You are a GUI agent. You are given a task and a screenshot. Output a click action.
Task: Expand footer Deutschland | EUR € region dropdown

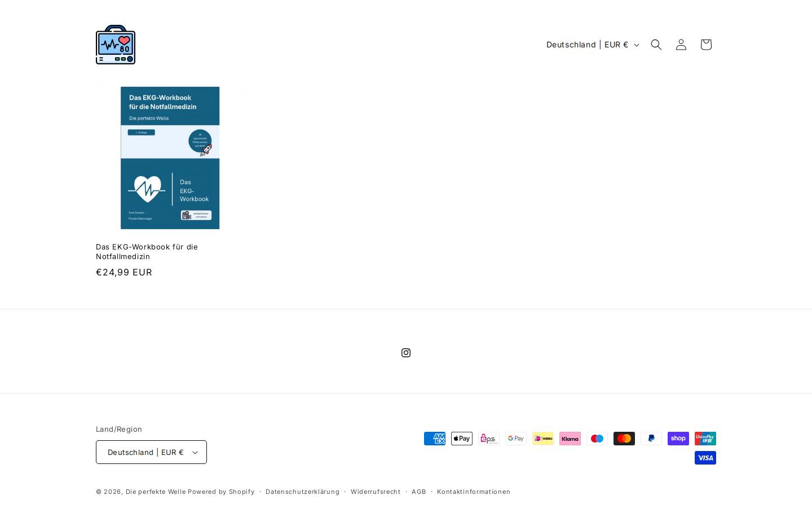click(x=151, y=452)
